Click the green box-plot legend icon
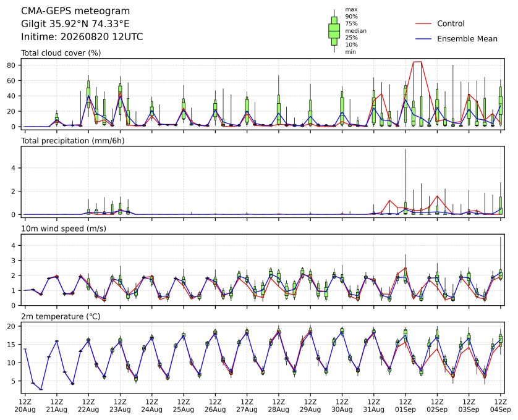The image size is (518, 420). coord(334,31)
